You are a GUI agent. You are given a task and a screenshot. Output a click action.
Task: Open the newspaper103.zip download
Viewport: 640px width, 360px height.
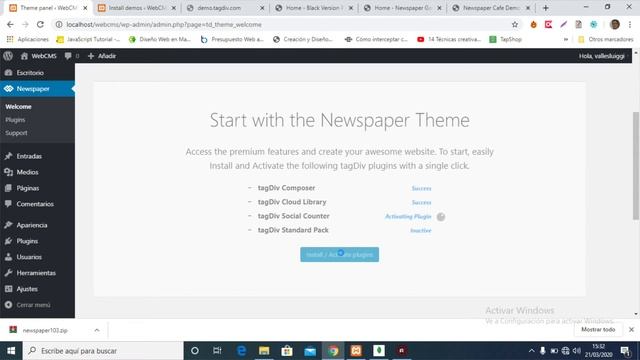45,330
